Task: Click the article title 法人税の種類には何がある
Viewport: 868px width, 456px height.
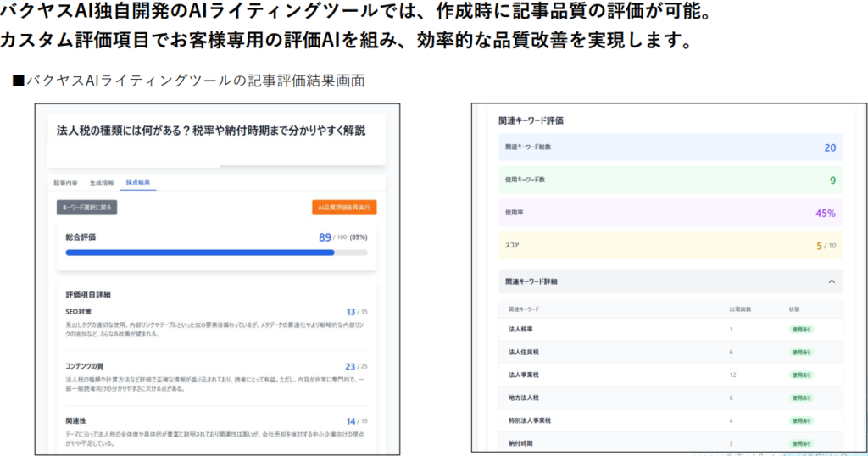Action: [x=211, y=131]
